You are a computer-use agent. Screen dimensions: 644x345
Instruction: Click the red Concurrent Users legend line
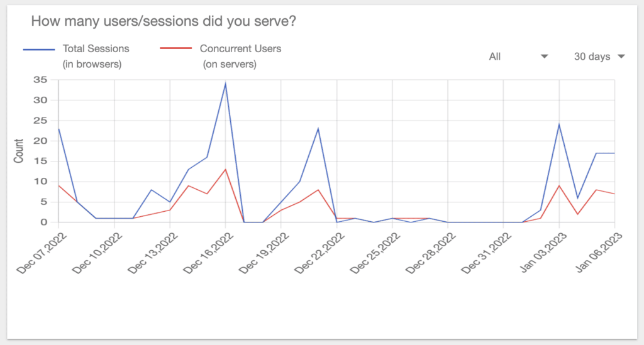175,49
